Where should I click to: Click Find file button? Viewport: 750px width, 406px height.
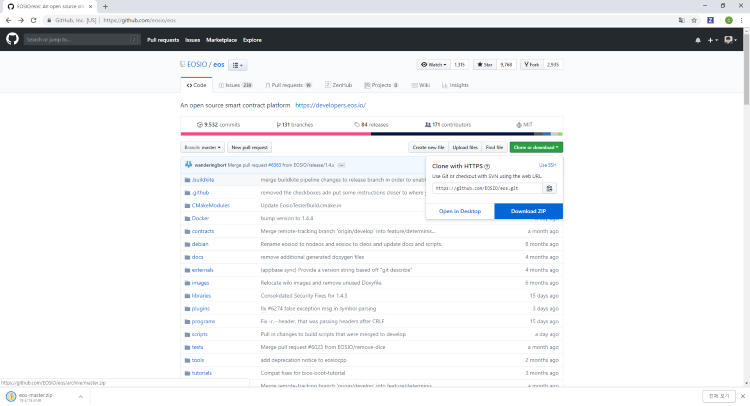tap(494, 147)
